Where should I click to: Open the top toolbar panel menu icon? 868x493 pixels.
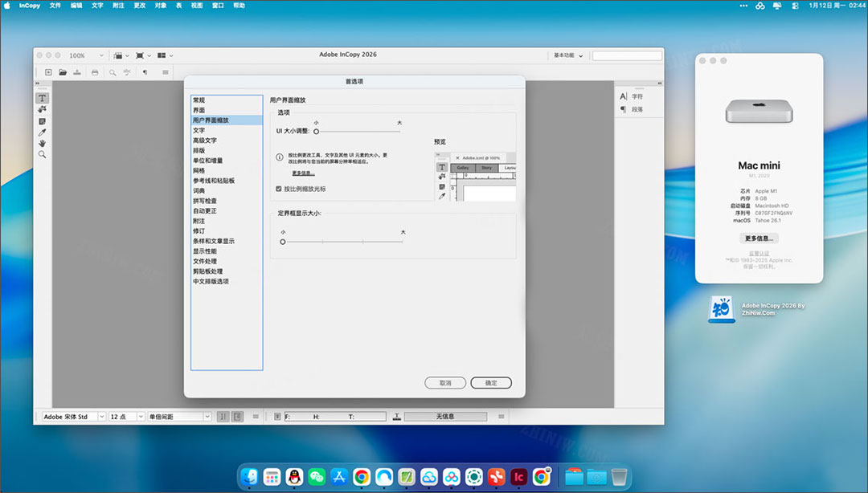point(165,72)
